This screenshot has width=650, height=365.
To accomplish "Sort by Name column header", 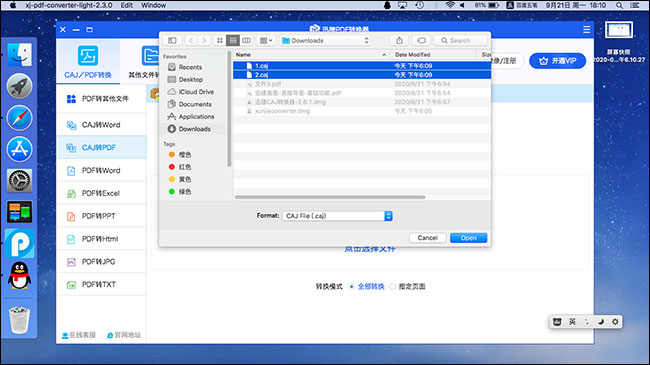I will click(x=311, y=54).
